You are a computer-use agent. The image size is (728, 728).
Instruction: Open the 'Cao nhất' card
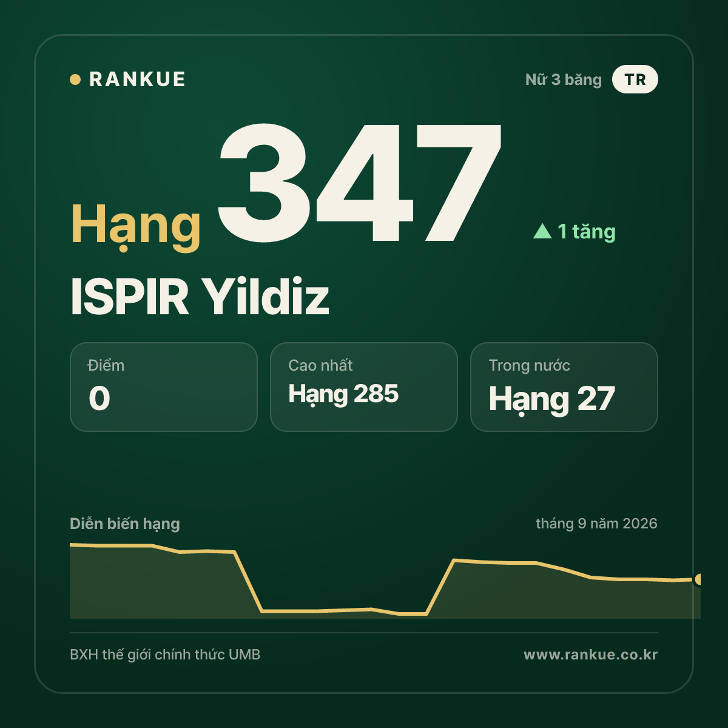[364, 387]
